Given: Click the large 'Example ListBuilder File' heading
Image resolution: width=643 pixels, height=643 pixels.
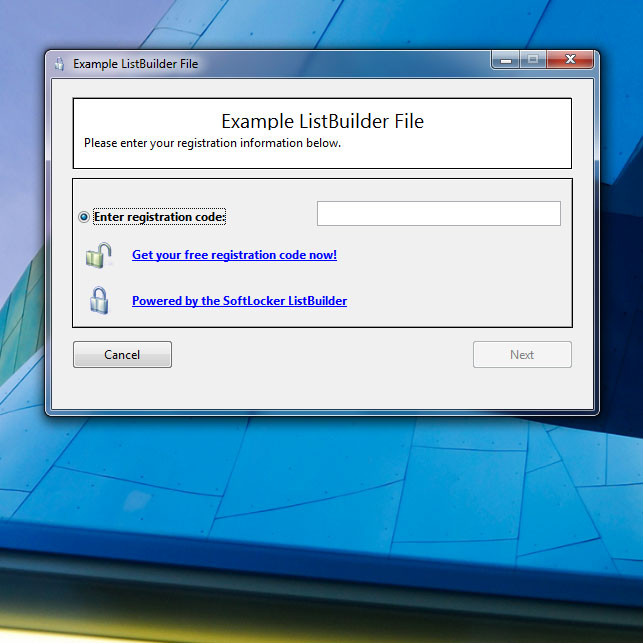Looking at the screenshot, I should point(322,121).
